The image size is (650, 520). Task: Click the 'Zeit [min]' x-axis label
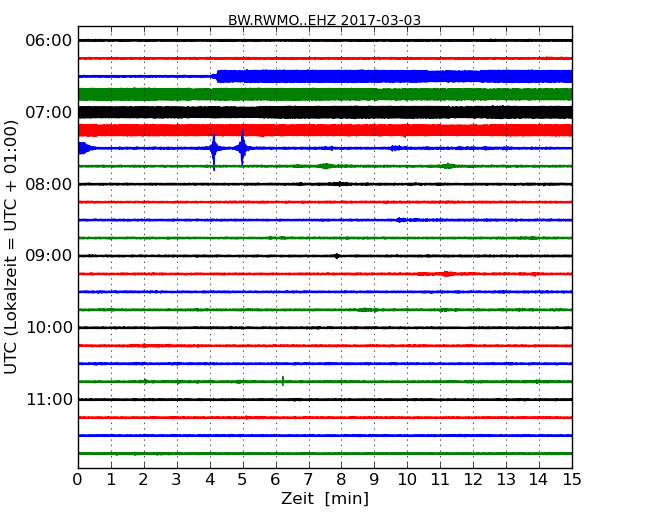tap(325, 498)
